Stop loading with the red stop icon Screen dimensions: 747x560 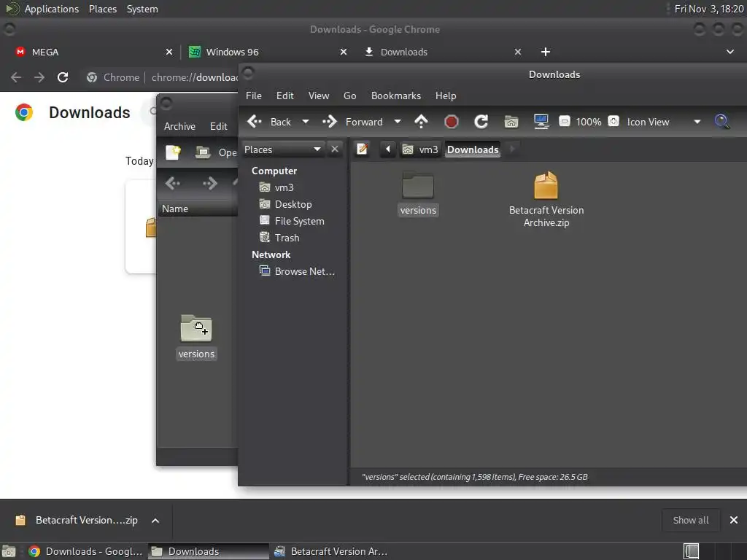coord(451,122)
